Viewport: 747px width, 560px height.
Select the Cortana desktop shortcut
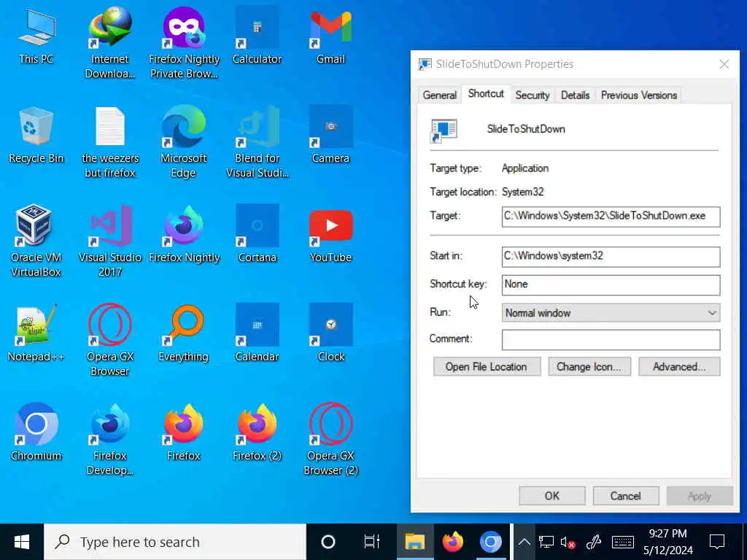click(258, 236)
